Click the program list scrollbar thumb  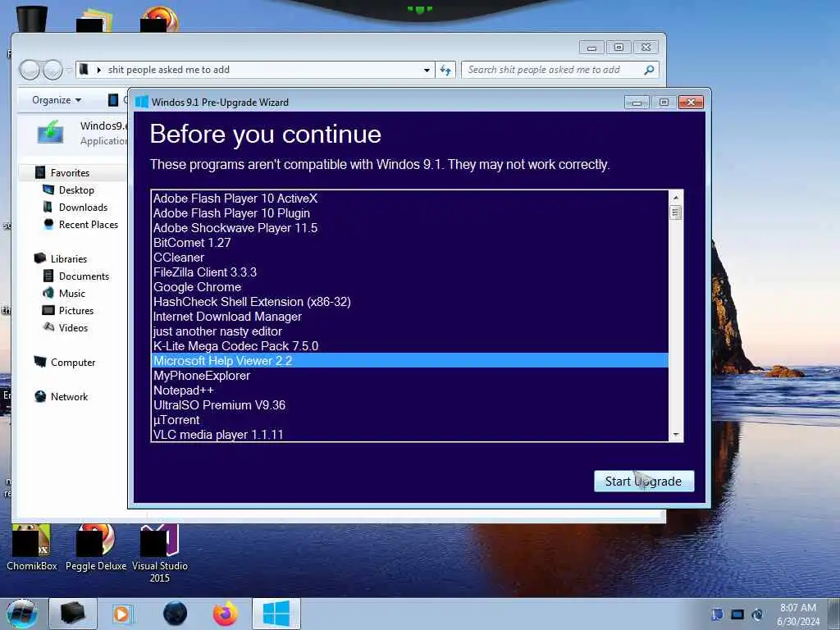[x=676, y=212]
